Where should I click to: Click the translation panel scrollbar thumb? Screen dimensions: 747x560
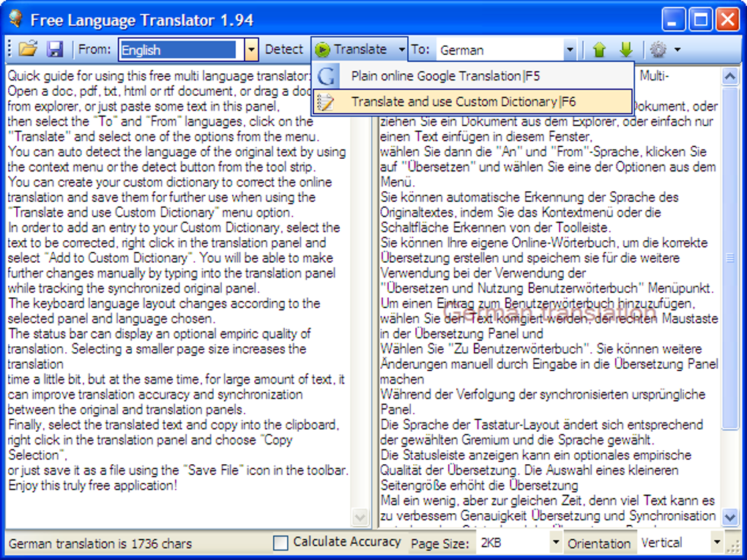(730, 258)
